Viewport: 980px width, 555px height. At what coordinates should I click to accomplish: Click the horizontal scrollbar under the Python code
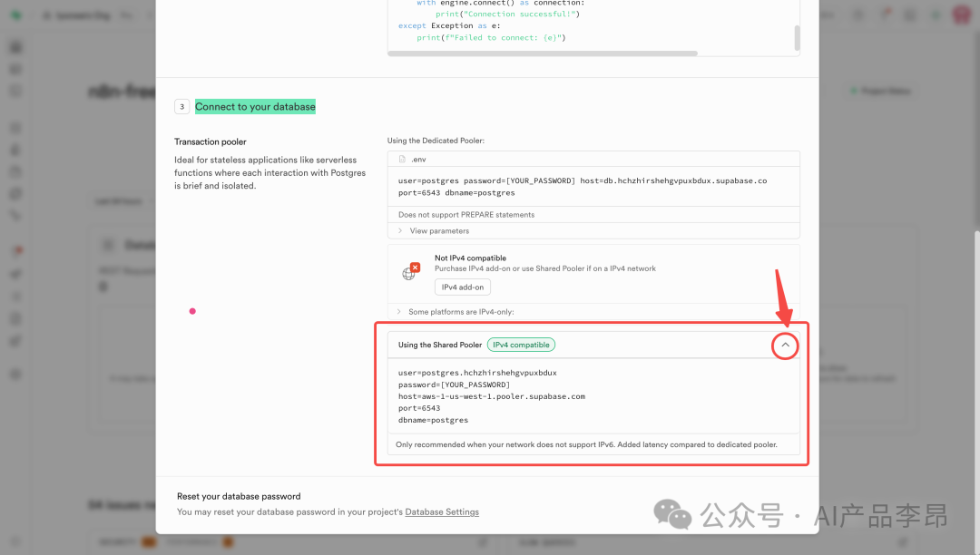542,54
